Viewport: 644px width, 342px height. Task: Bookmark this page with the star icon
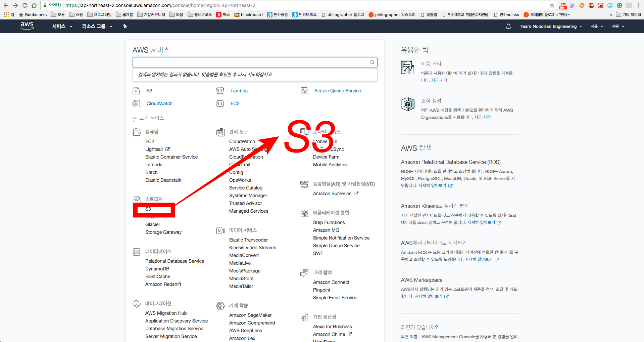552,5
